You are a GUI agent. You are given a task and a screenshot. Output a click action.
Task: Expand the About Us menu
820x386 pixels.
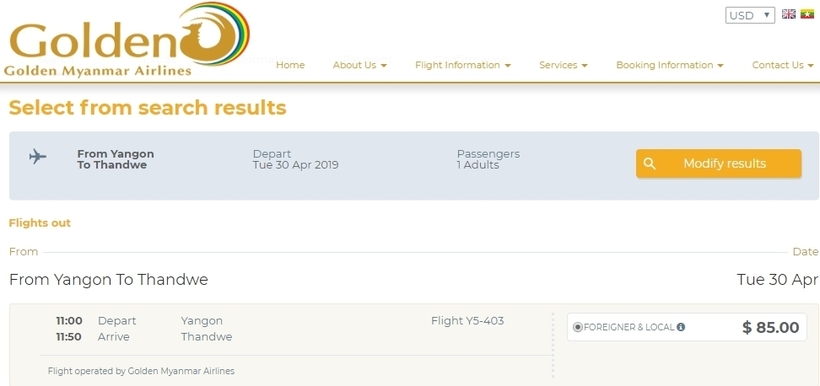[x=360, y=65]
